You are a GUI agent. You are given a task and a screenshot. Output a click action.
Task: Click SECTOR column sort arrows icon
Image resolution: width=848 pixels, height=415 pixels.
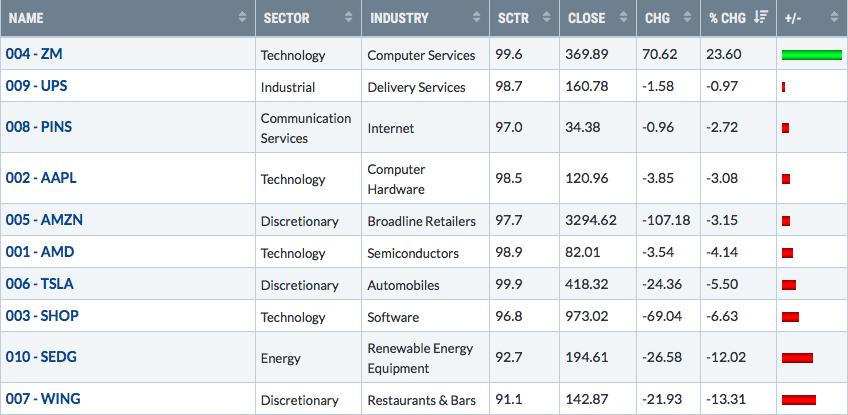(348, 17)
